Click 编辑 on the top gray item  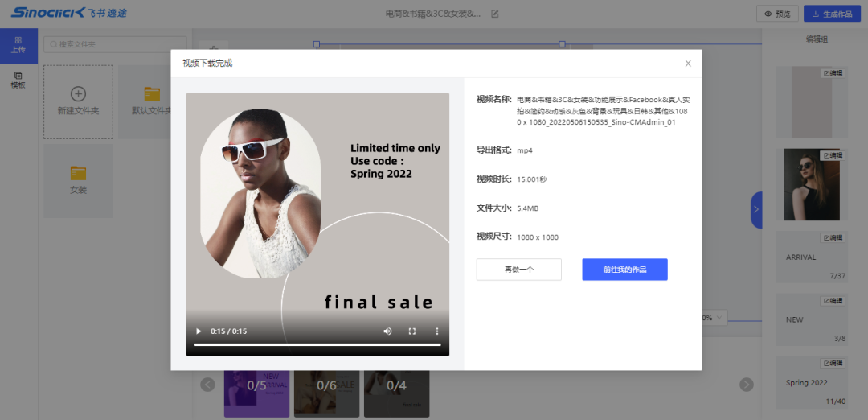click(833, 73)
